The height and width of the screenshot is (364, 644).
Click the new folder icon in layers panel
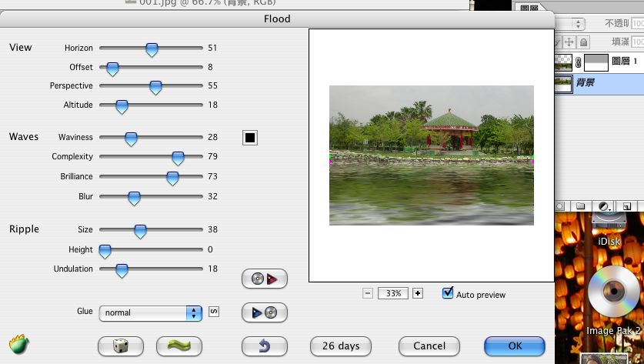point(580,205)
